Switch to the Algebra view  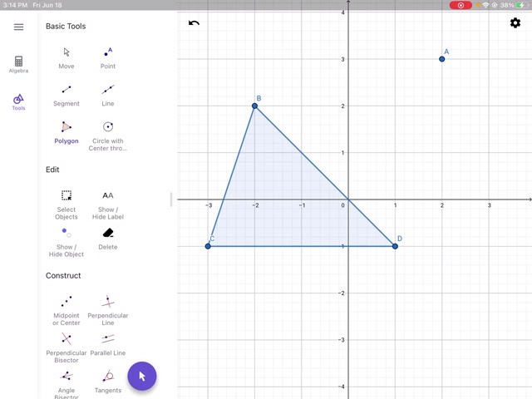pos(18,65)
